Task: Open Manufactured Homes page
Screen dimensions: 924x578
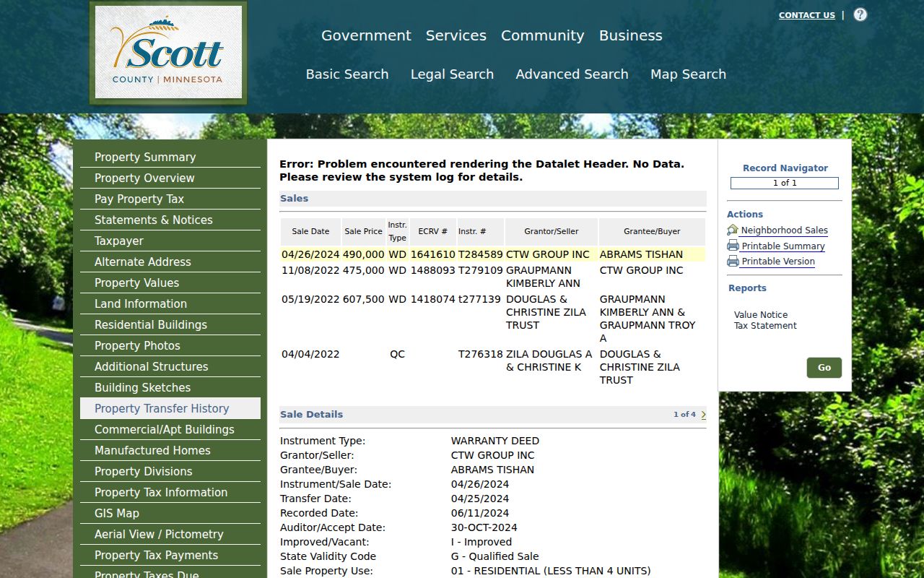Action: pos(170,450)
